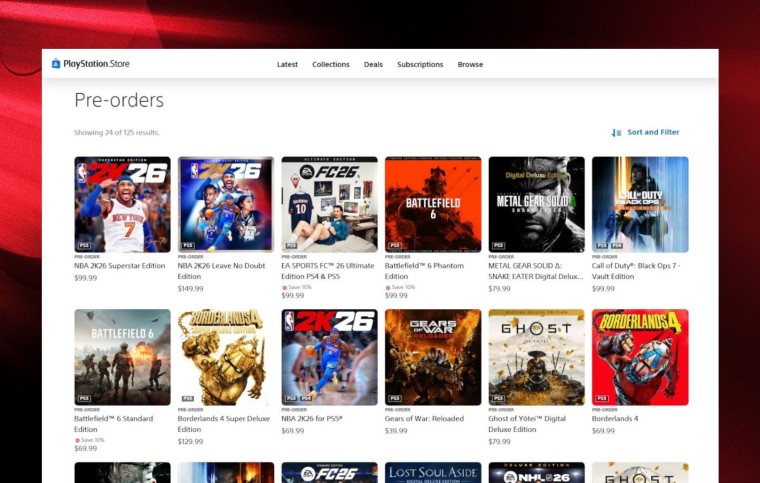Screen dimensions: 760x483
Task: Click the PS5 badge on NBA 2K26 Superstar cover
Action: coord(84,246)
